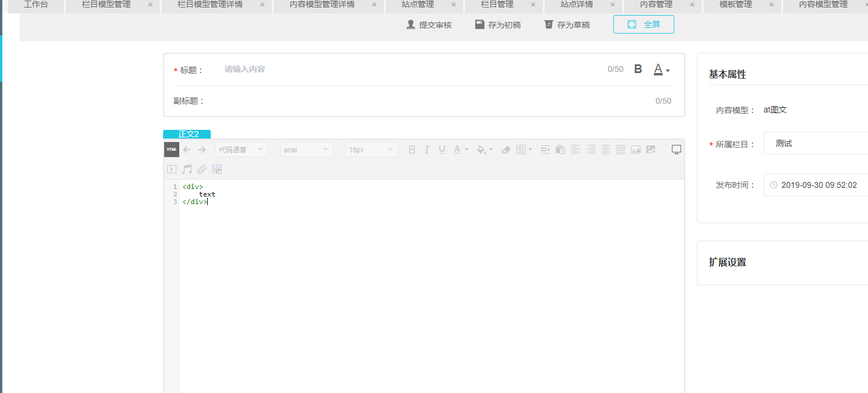Switch to 工作台 tab
Image resolution: width=868 pixels, height=393 pixels.
[x=36, y=5]
